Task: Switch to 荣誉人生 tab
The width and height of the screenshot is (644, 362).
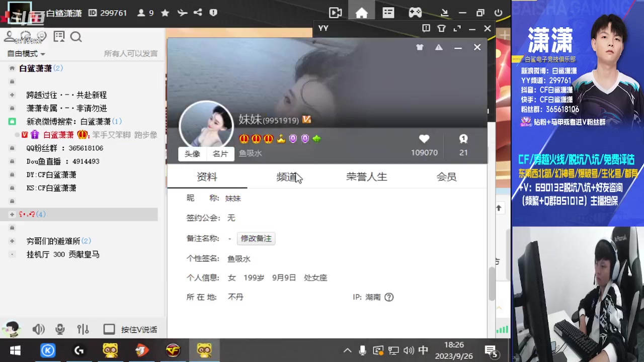Action: coord(367,177)
